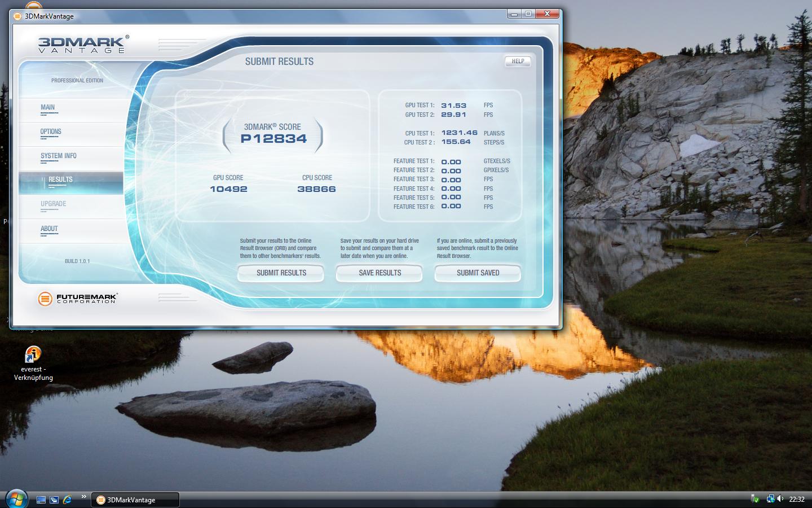Click the Safely Remove Hardware tray icon
812x508 pixels.
(755, 499)
